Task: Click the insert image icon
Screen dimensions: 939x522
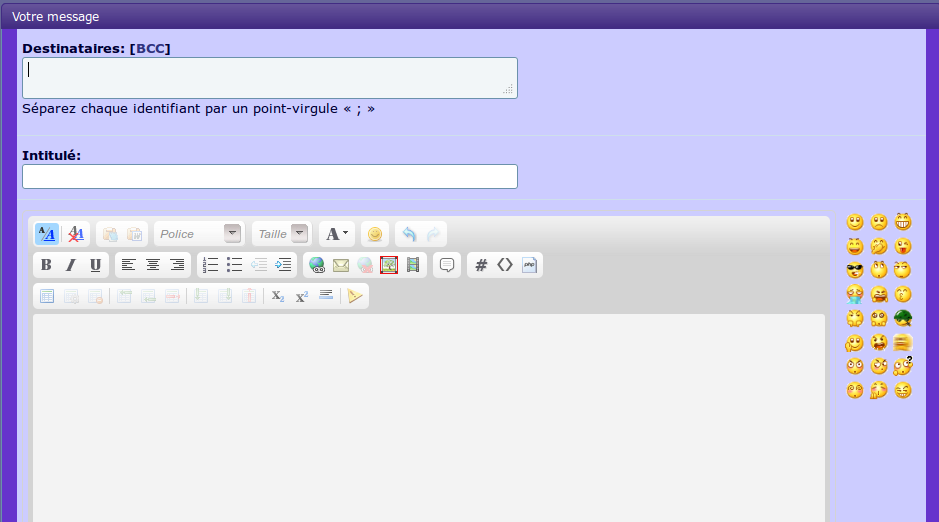Action: coord(389,265)
